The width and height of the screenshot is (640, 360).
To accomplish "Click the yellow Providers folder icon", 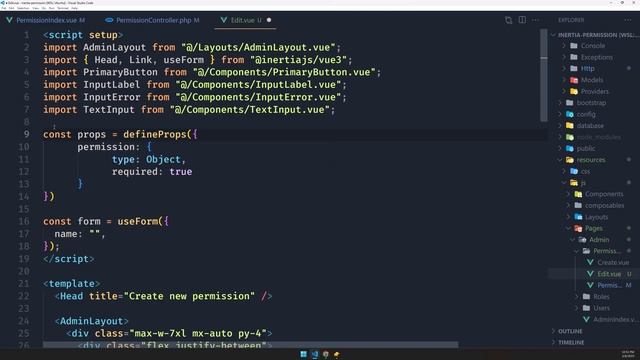I will (x=574, y=91).
